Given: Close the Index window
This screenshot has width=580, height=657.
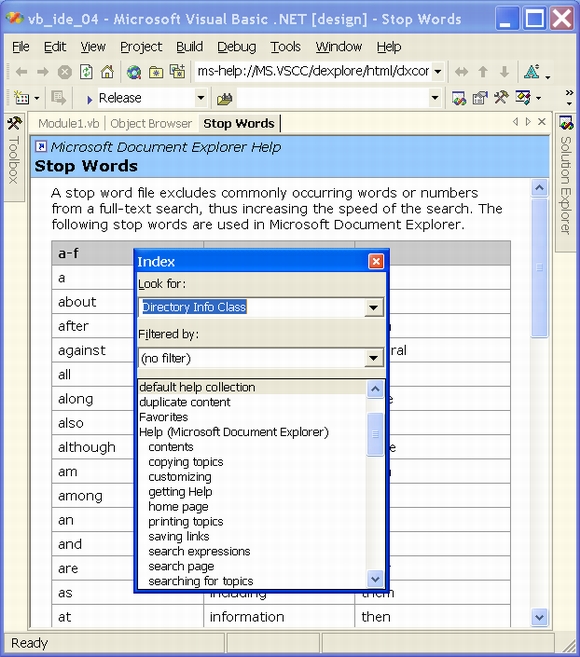Looking at the screenshot, I should coord(376,261).
